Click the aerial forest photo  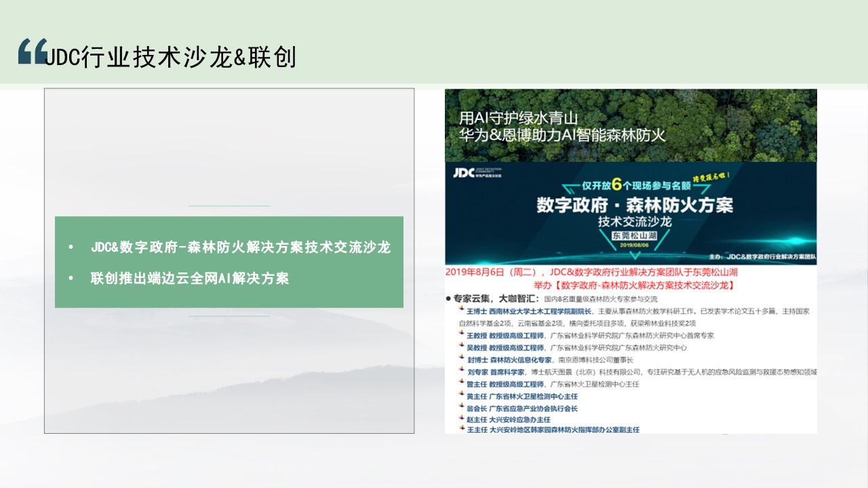tap(631, 125)
